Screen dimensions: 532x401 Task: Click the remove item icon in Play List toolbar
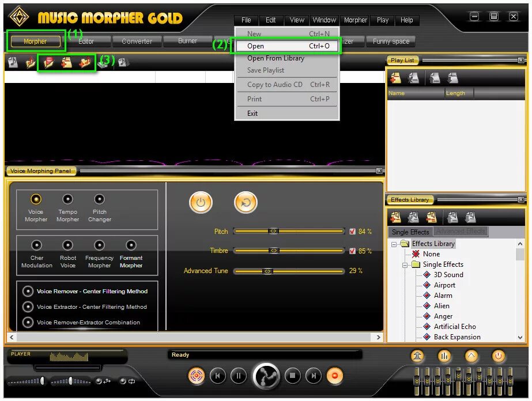414,78
